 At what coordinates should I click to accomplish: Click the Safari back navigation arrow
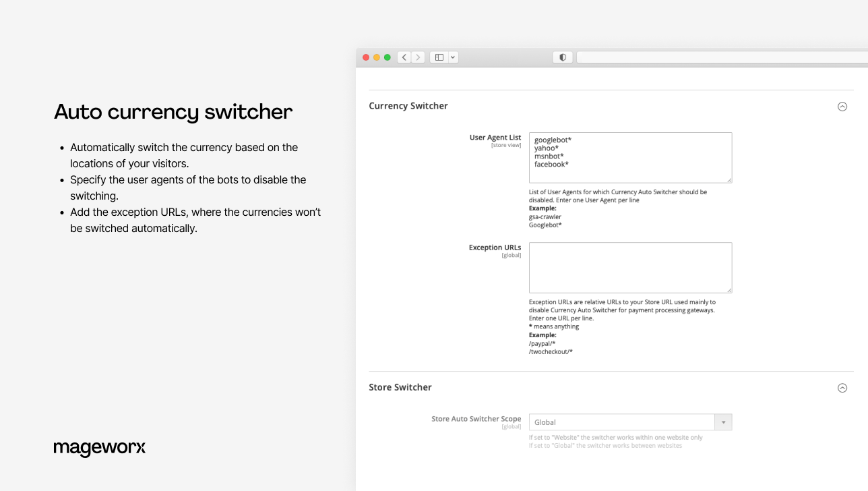[404, 57]
